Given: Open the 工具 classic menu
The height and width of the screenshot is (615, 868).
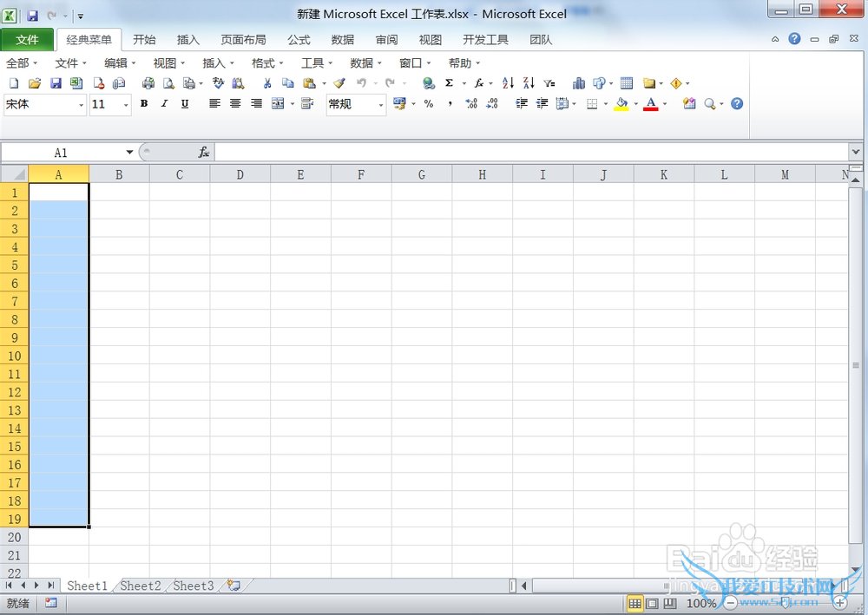Looking at the screenshot, I should pyautogui.click(x=317, y=63).
